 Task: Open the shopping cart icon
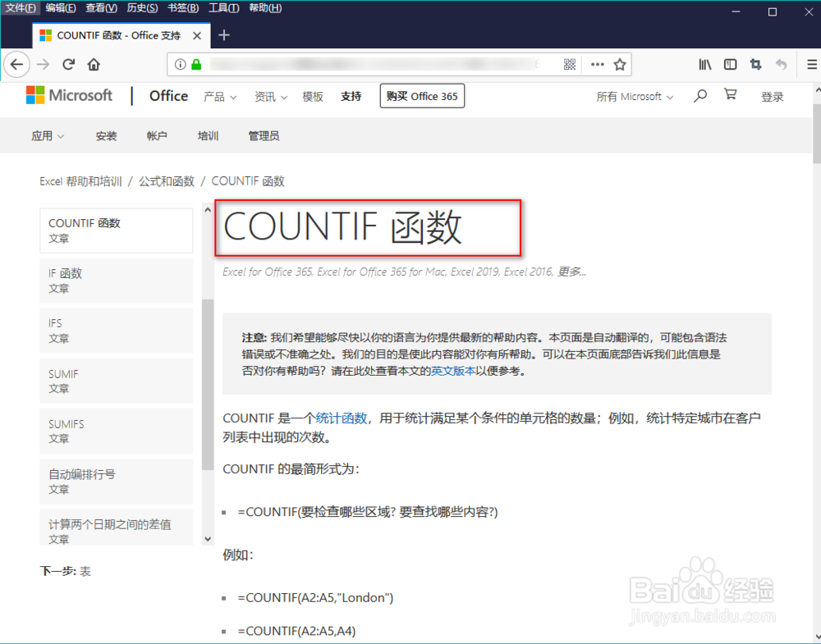(x=730, y=96)
